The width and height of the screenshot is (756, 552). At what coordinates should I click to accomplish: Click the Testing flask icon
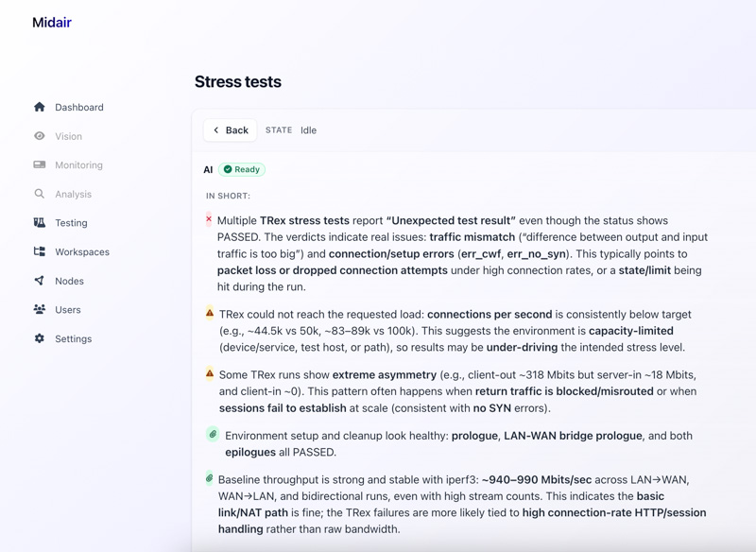(x=40, y=223)
